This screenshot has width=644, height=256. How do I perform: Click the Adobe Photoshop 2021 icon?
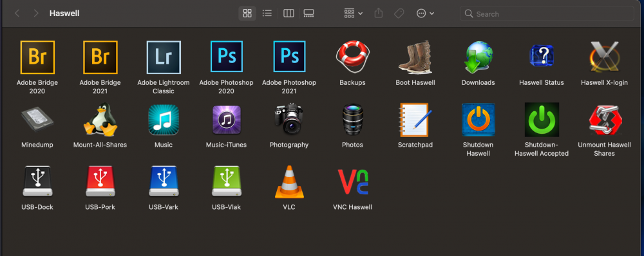[289, 57]
